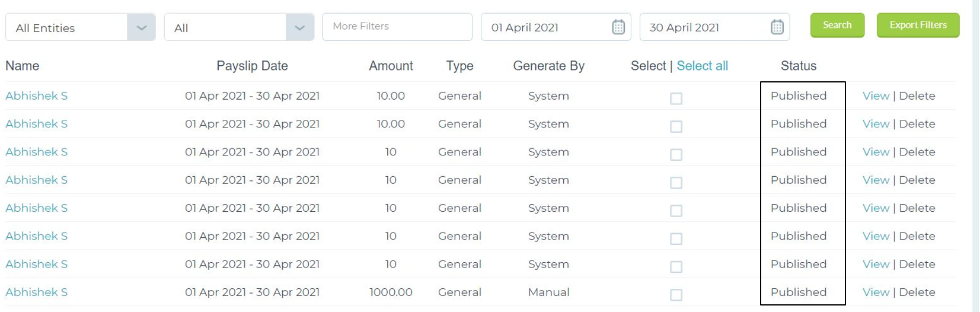
Task: Click the start date field 01 April 2021
Action: tap(556, 27)
